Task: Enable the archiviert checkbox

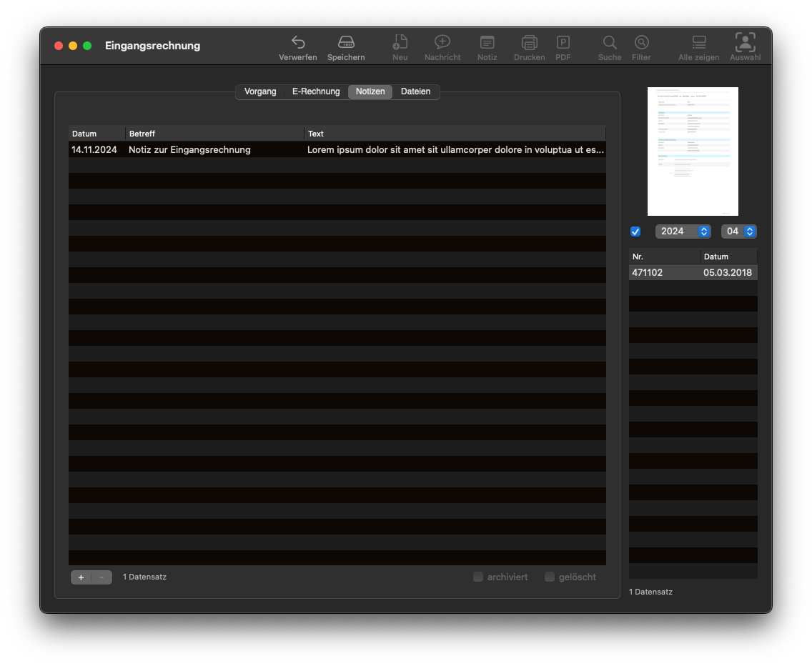Action: coord(478,577)
